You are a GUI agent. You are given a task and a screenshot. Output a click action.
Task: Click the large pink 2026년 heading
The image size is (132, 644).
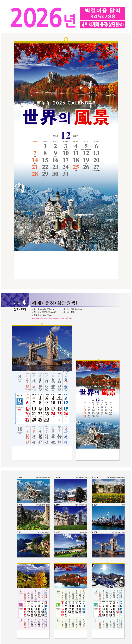pyautogui.click(x=43, y=18)
